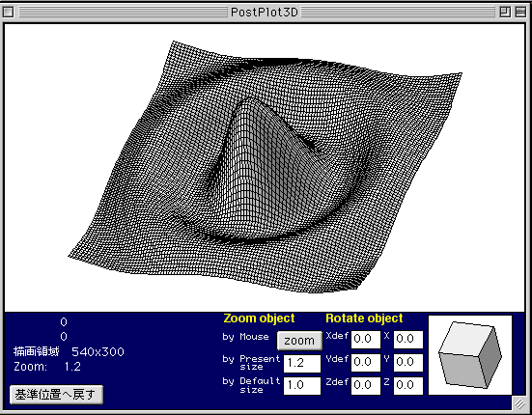
Task: Click the window collapse (windowshade) icon
Action: (520, 13)
